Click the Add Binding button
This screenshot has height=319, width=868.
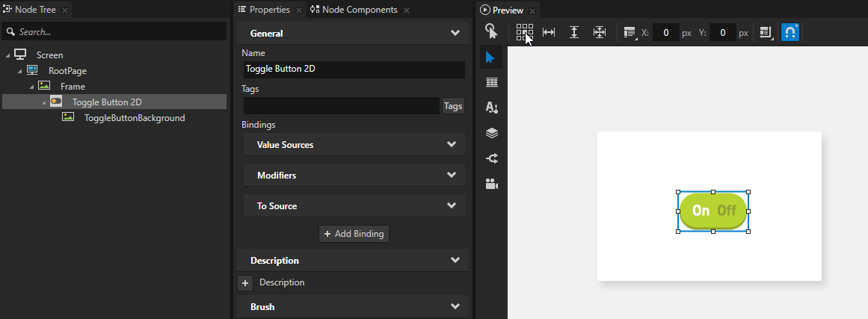click(354, 234)
